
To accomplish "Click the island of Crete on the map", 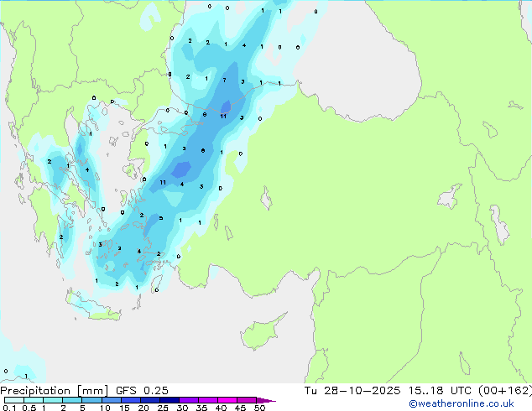I will (91, 306).
